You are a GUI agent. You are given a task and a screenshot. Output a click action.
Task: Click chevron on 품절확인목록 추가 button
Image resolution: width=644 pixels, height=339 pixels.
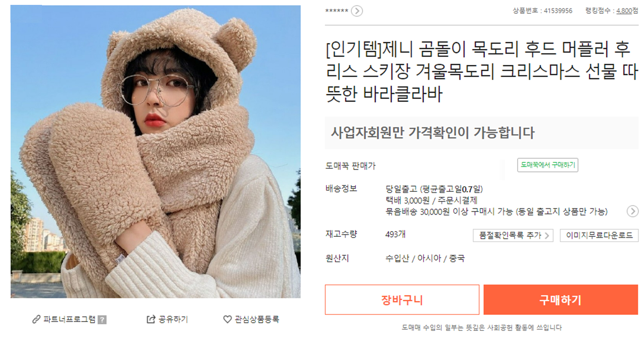tap(547, 236)
